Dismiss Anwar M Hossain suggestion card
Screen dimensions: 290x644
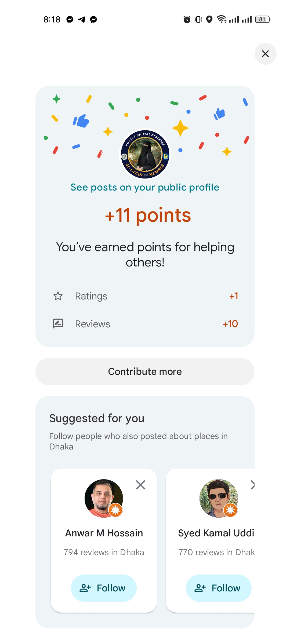pyautogui.click(x=140, y=485)
